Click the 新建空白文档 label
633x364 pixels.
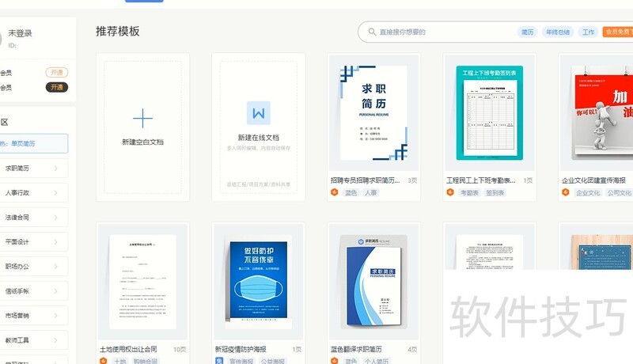click(x=142, y=142)
